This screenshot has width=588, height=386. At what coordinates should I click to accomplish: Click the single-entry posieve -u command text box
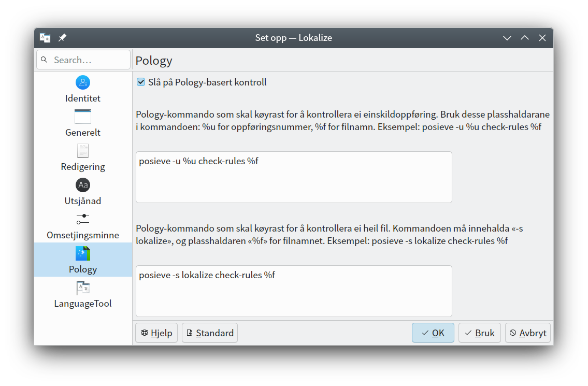click(294, 177)
